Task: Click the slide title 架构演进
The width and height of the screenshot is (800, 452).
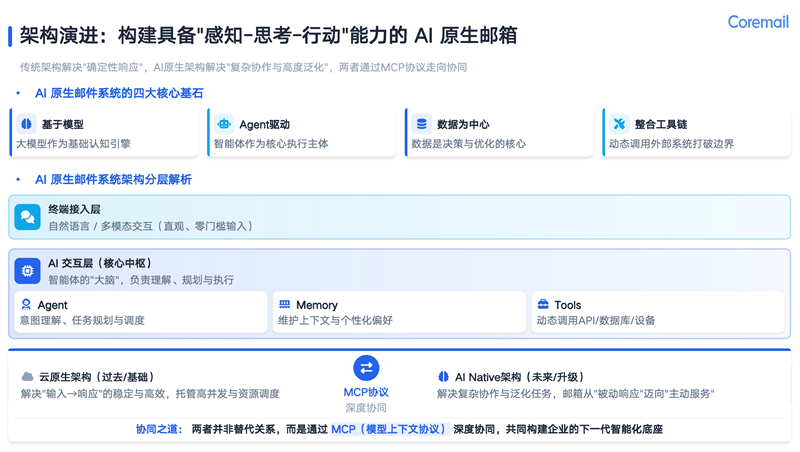Action: (x=60, y=36)
